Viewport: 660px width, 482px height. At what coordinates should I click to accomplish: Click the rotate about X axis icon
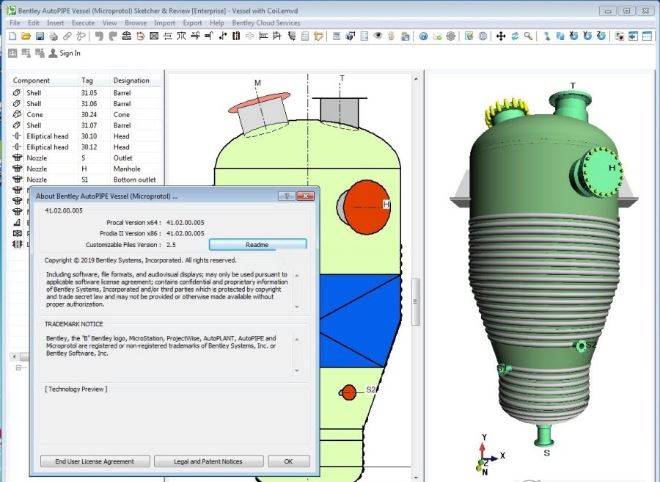[x=574, y=35]
